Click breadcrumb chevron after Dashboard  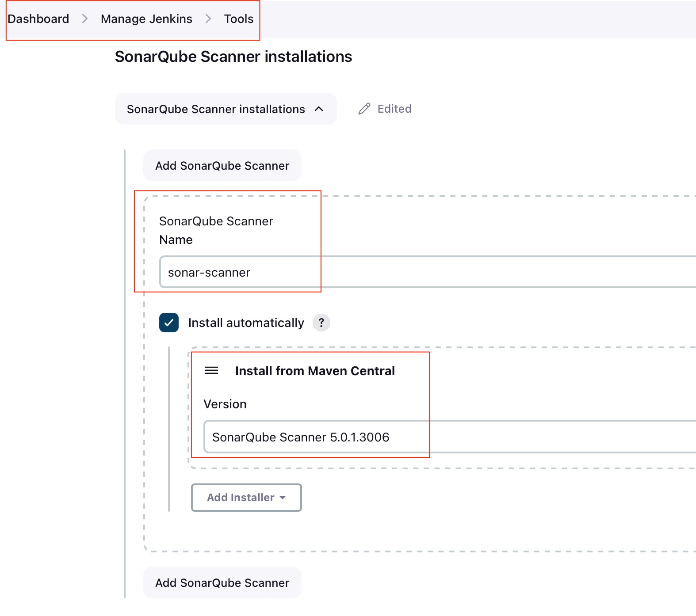85,19
